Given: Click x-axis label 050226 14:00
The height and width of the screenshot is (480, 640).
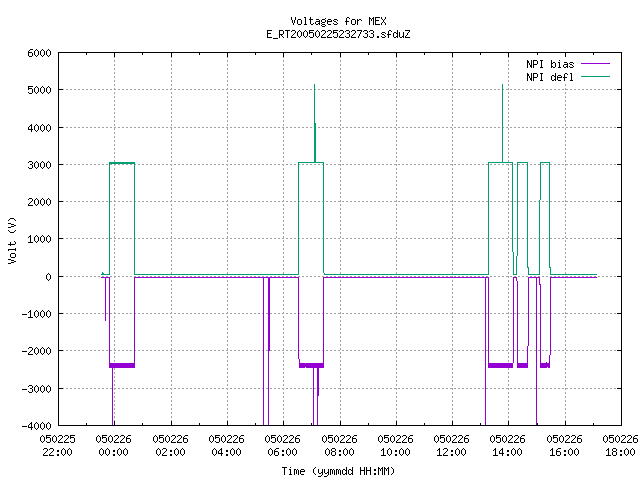Looking at the screenshot, I should tap(507, 445).
